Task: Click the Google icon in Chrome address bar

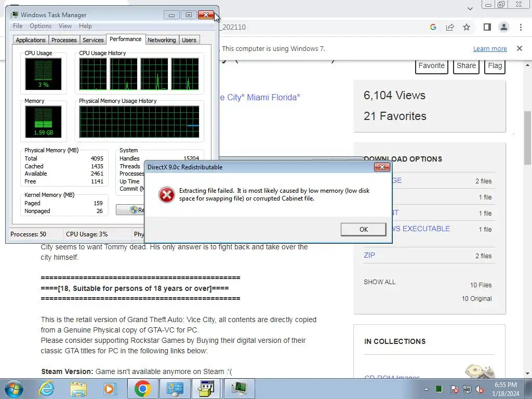Action: (433, 27)
